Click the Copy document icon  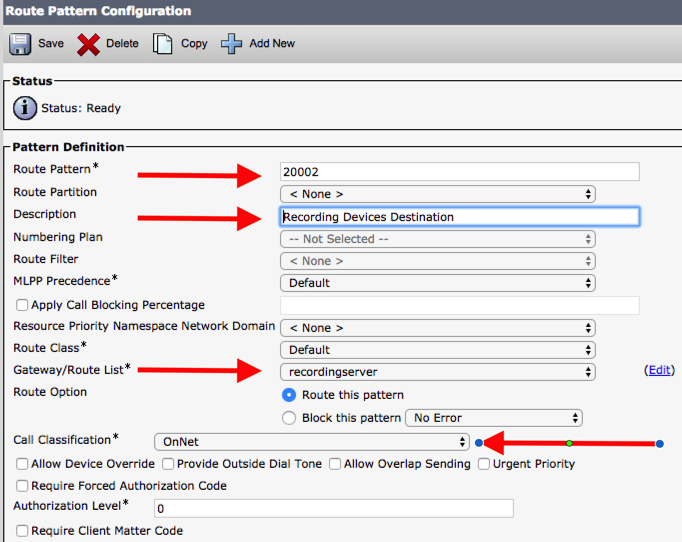click(x=163, y=44)
